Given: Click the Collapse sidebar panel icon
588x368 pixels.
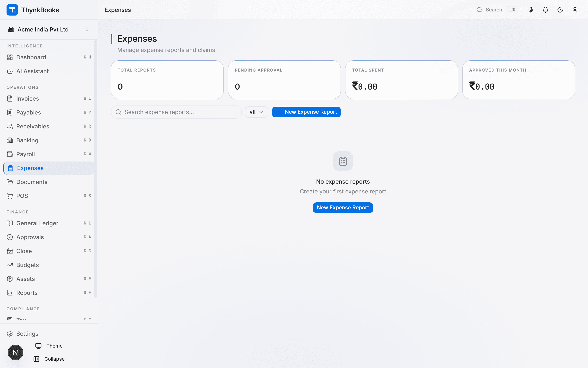Looking at the screenshot, I should tap(37, 359).
